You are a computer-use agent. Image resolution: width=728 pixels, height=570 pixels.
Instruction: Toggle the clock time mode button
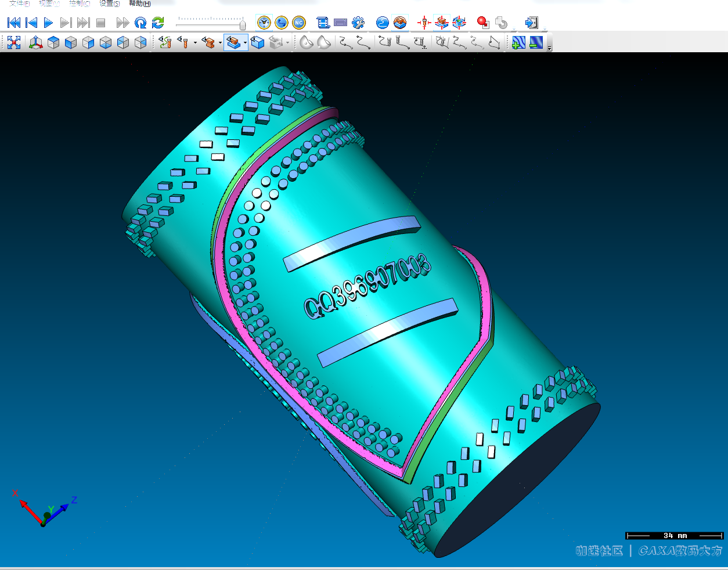[264, 23]
